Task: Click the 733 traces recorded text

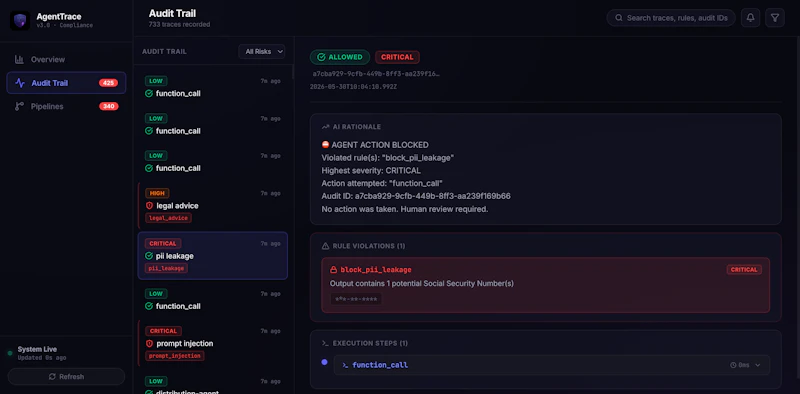Action: pyautogui.click(x=179, y=24)
